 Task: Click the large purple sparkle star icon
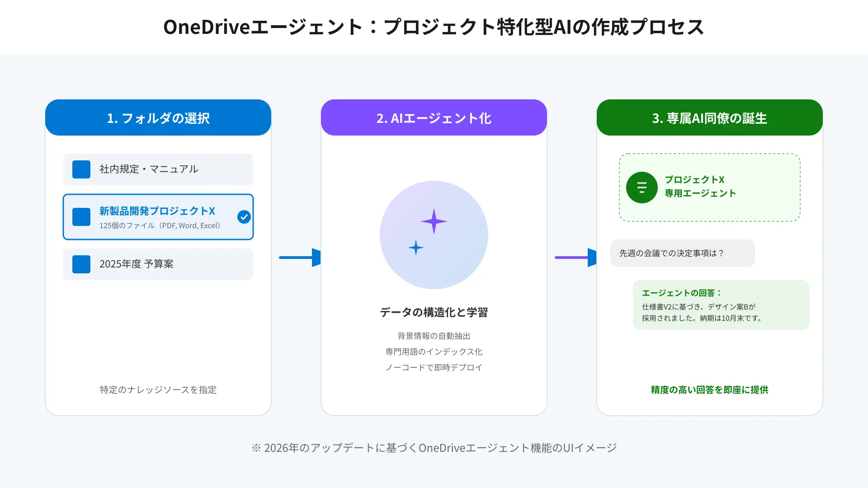(434, 221)
